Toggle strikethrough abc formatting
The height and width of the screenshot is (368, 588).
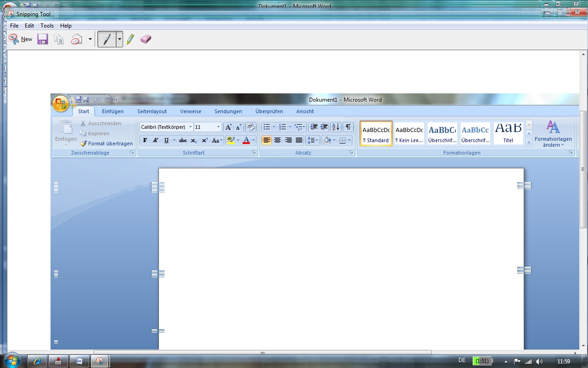(x=183, y=140)
